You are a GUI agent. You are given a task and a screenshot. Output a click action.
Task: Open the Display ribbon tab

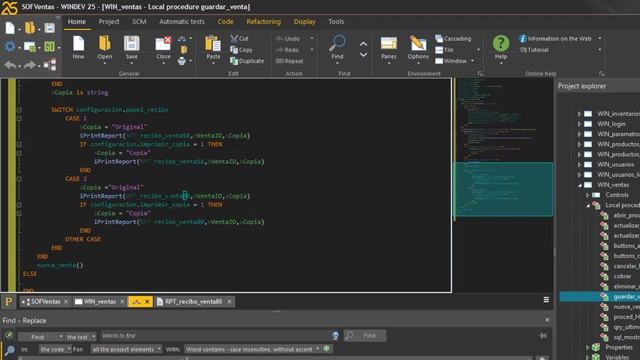click(x=304, y=22)
